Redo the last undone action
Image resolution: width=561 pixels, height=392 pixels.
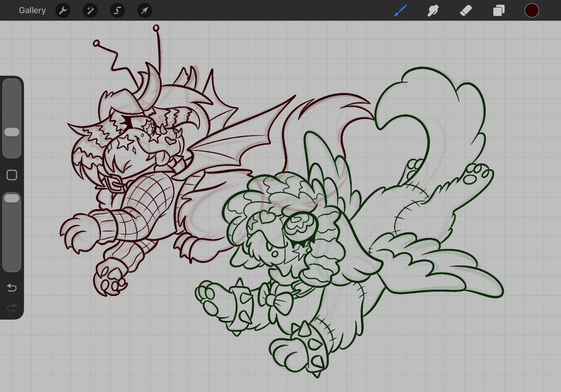12,307
